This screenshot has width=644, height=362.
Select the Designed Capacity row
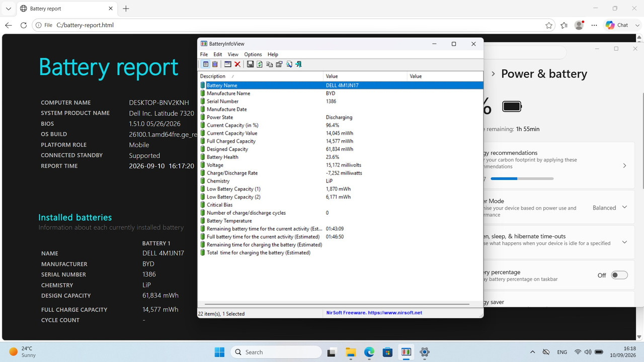click(x=341, y=149)
